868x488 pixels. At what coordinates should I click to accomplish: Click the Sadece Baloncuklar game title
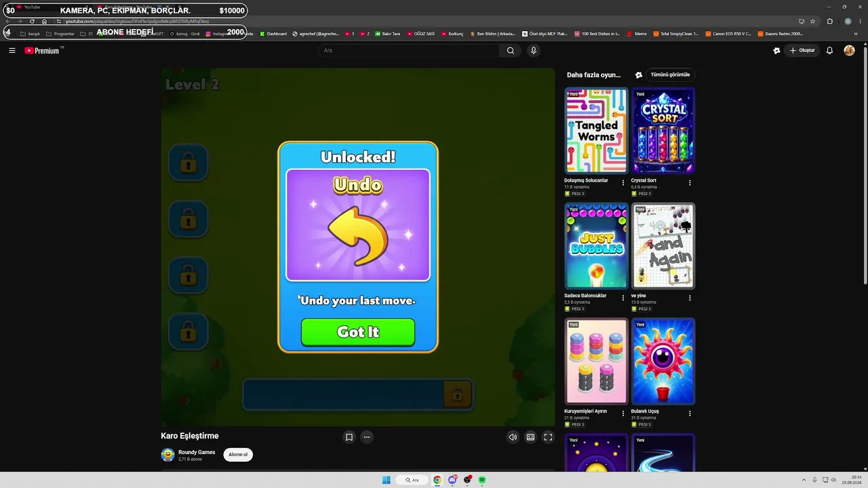pyautogui.click(x=585, y=296)
